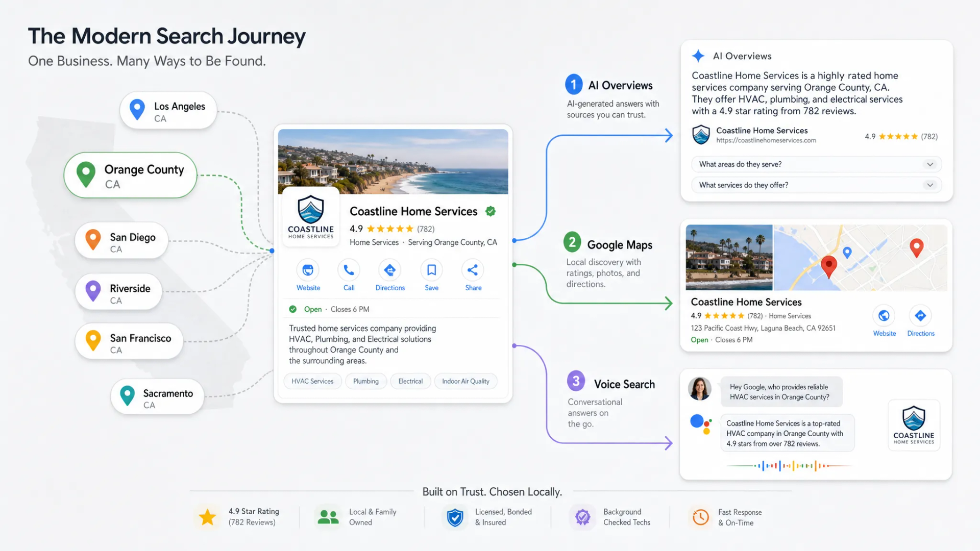Click the gold star rating icon in footer
The height and width of the screenshot is (551, 980).
point(207,517)
